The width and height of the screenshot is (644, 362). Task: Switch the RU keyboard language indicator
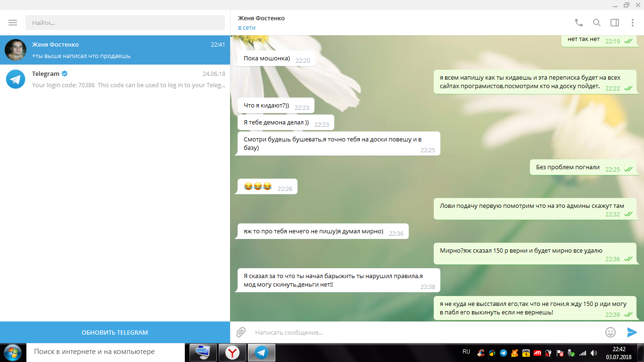coord(466,352)
